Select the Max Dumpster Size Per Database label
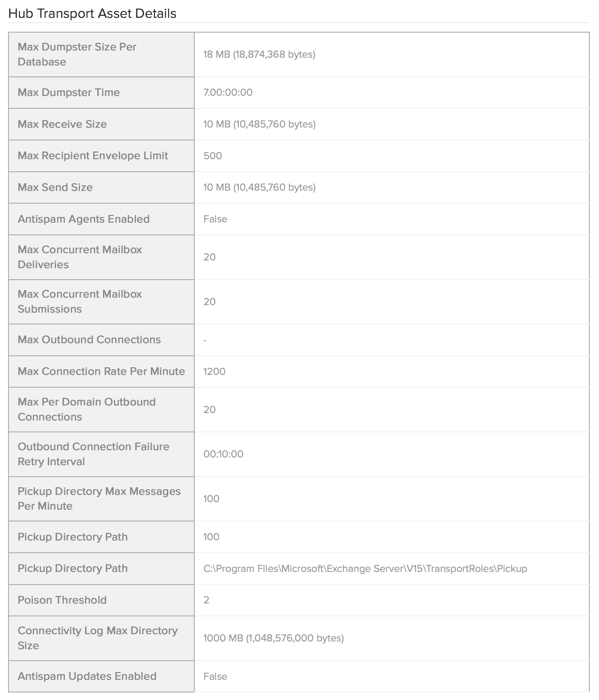Viewport: 599px width, 700px height. [x=77, y=55]
